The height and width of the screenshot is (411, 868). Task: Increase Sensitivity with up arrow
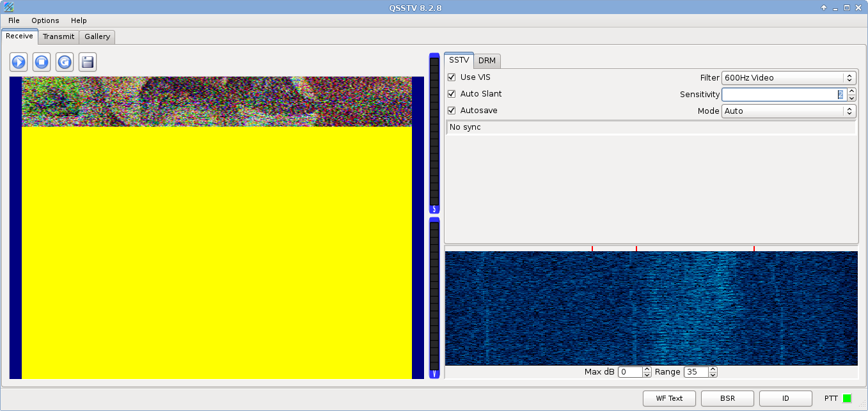pyautogui.click(x=851, y=91)
